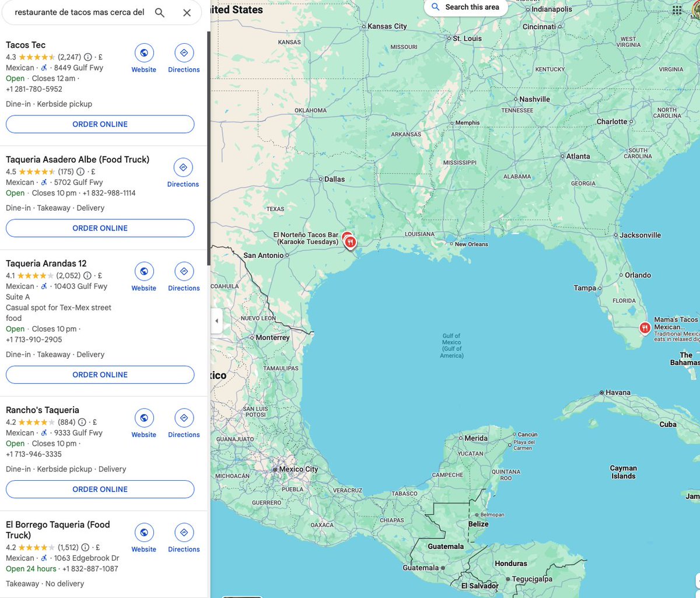Click Taqueria Arandas 12 info icon

click(x=87, y=276)
